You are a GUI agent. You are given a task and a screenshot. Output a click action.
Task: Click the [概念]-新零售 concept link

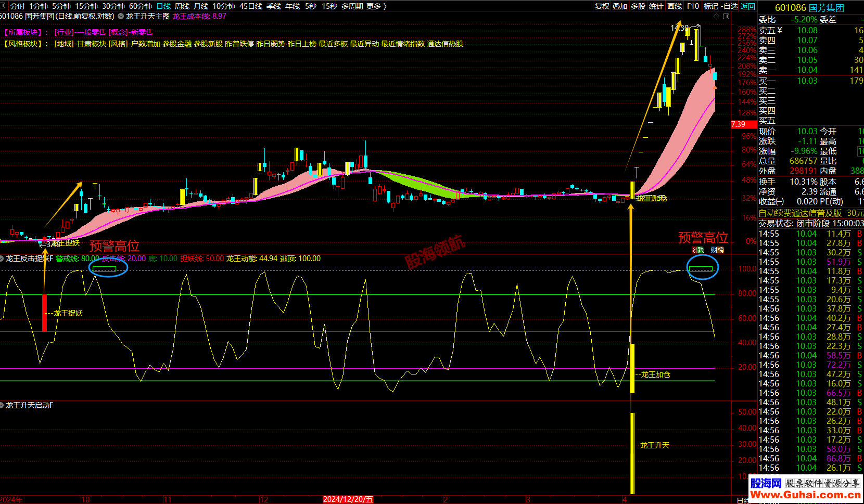point(131,32)
